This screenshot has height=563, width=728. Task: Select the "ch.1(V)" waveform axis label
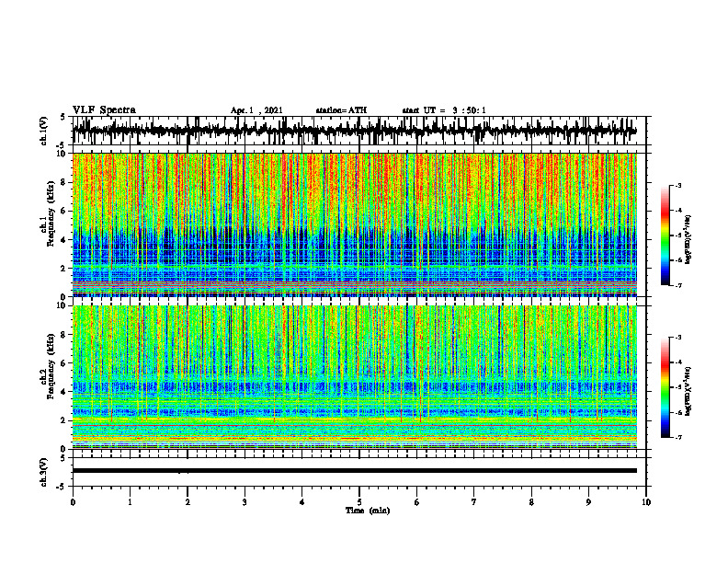click(x=44, y=131)
